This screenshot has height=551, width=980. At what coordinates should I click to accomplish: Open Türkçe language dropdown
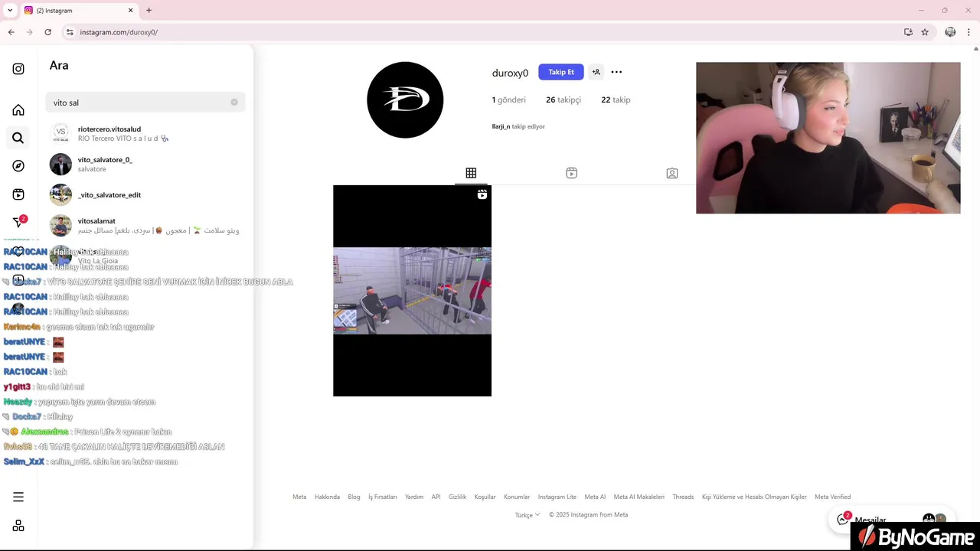(528, 515)
